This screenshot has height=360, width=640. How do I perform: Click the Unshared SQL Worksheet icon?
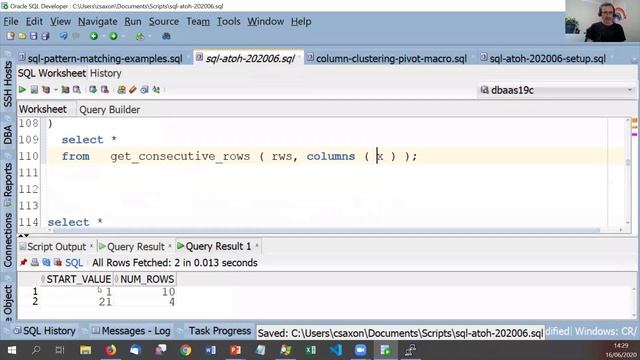pyautogui.click(x=121, y=90)
